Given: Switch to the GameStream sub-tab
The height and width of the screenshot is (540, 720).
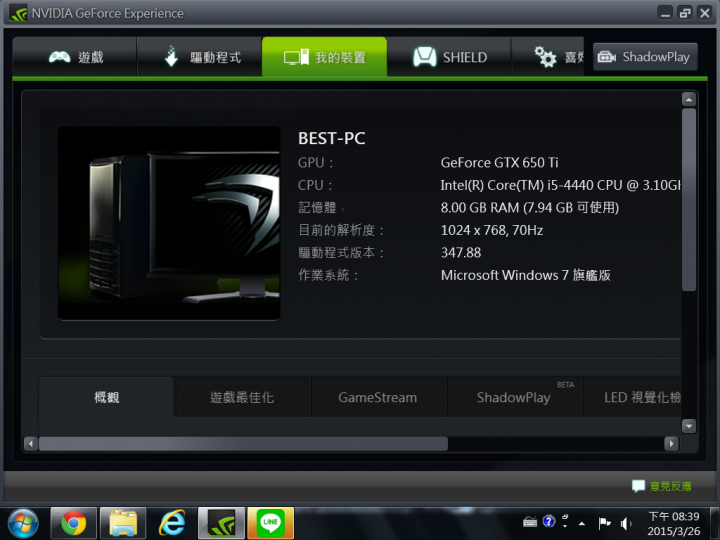Looking at the screenshot, I should point(377,397).
